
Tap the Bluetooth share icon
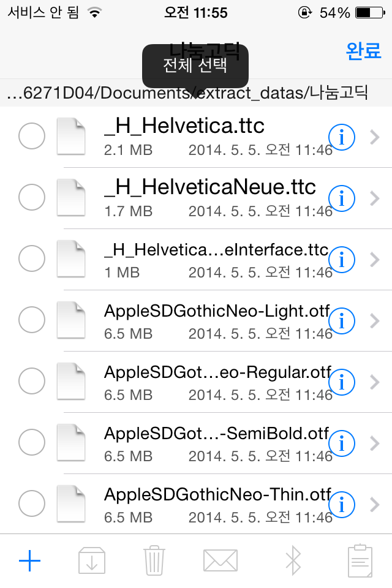click(x=293, y=560)
